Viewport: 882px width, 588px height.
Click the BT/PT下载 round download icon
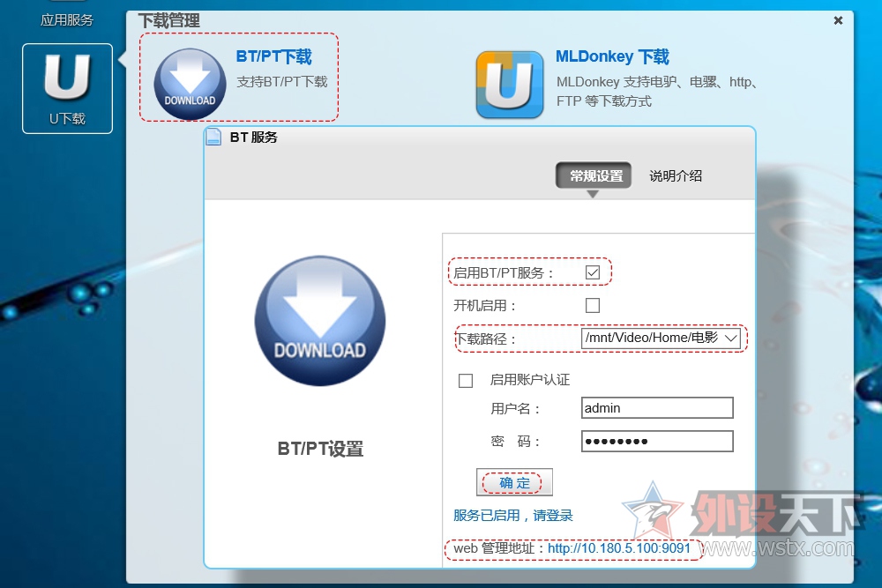191,84
